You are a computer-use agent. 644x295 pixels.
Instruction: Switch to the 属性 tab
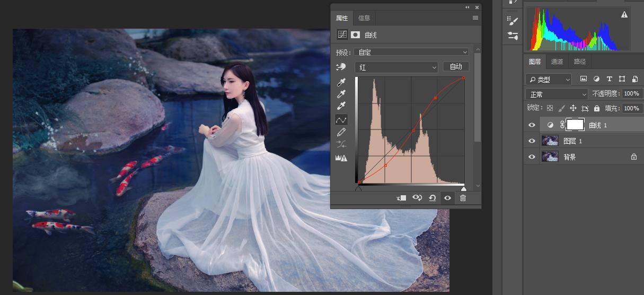tap(342, 18)
